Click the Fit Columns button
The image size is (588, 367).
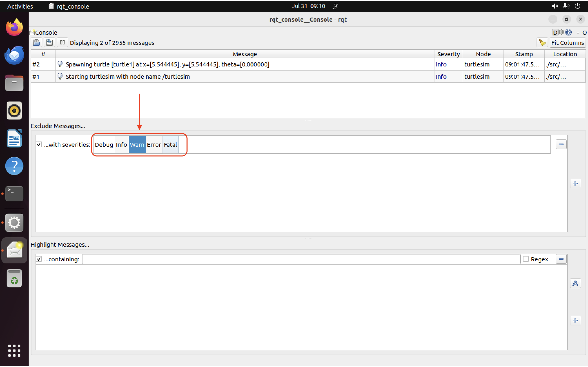point(568,42)
